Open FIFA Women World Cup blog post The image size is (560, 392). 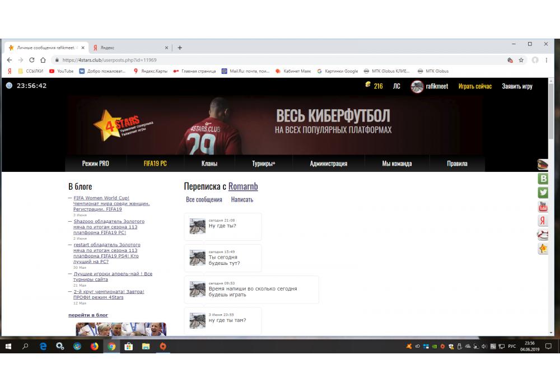(111, 203)
